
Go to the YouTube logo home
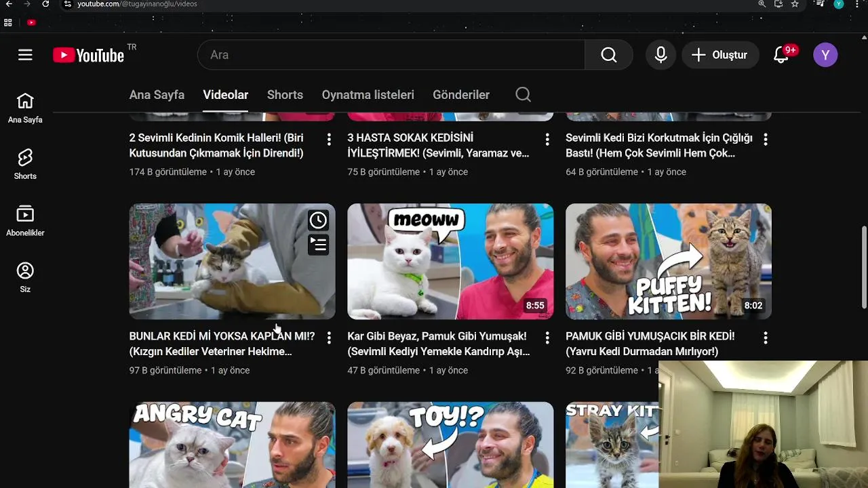click(89, 55)
